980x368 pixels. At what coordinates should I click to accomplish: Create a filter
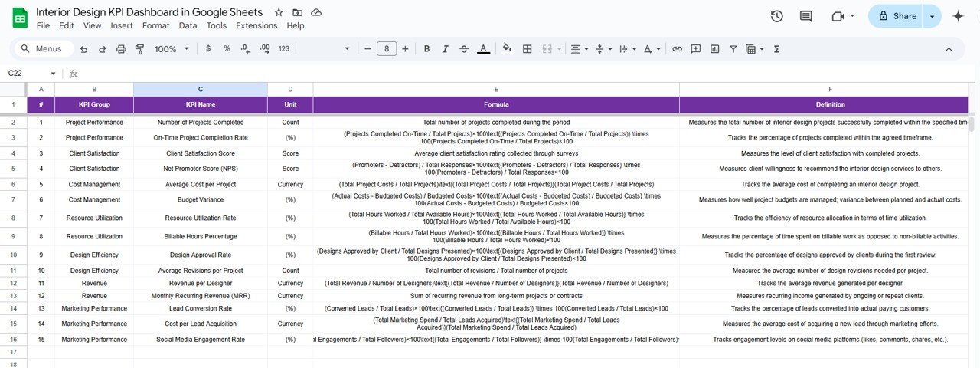(x=733, y=49)
